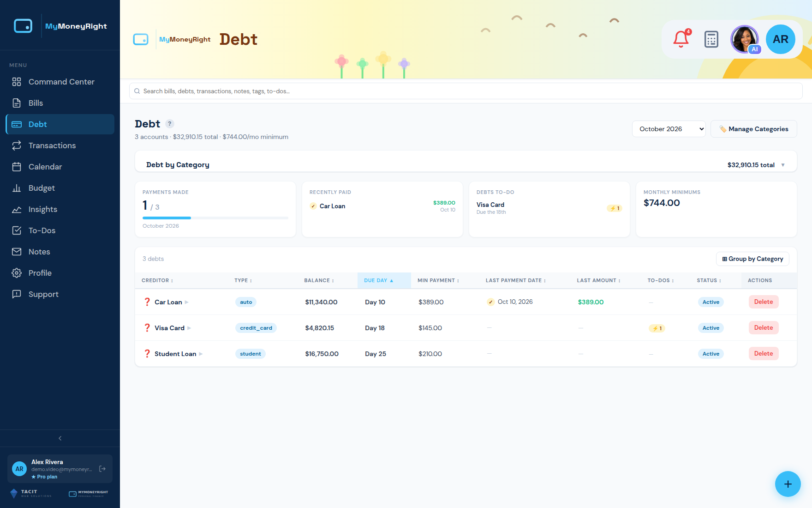This screenshot has width=812, height=508.
Task: Click the log out icon beside Alex Rivera
Action: 102,469
